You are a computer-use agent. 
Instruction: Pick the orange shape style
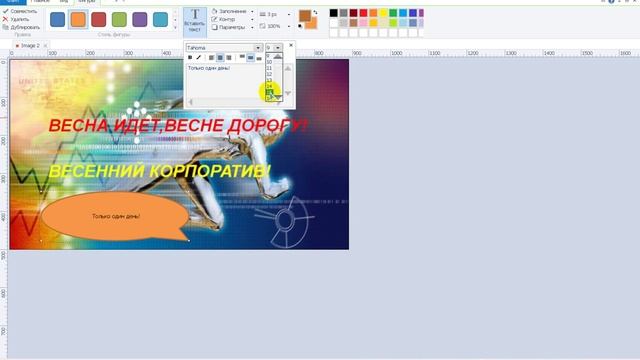78,19
